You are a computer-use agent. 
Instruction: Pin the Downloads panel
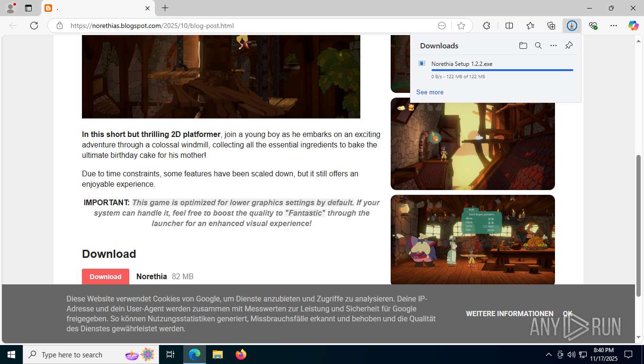(569, 45)
